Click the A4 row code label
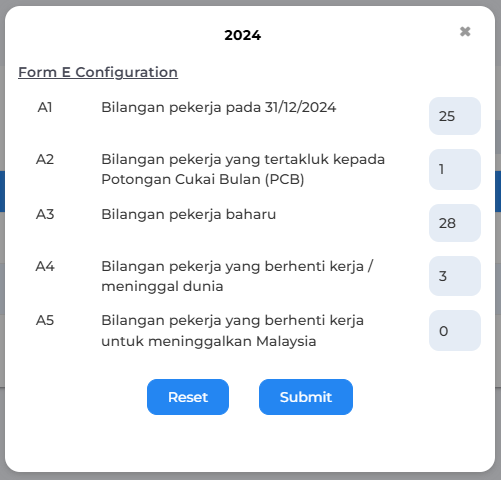The height and width of the screenshot is (480, 501). click(45, 266)
